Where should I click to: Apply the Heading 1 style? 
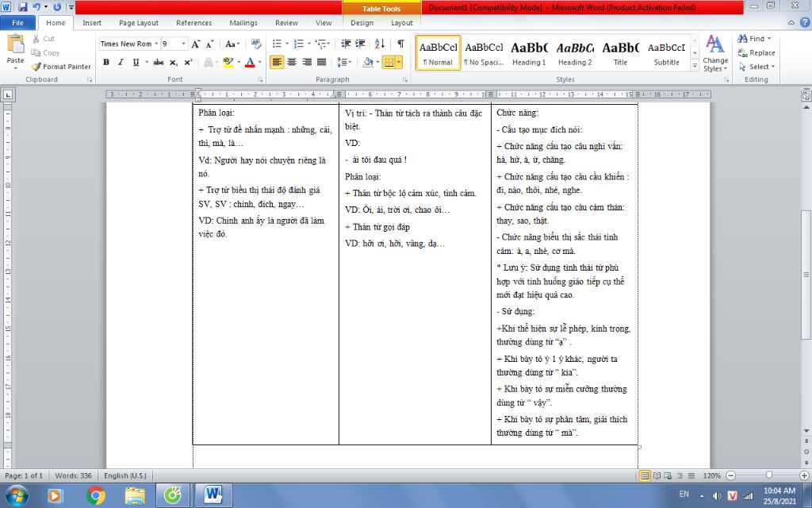529,53
